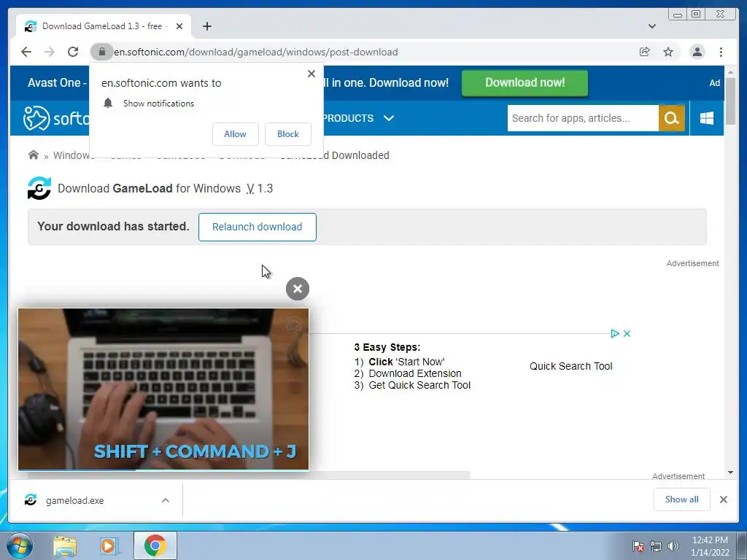This screenshot has height=560, width=747.
Task: Click the Chrome taskbar icon
Action: [x=155, y=545]
